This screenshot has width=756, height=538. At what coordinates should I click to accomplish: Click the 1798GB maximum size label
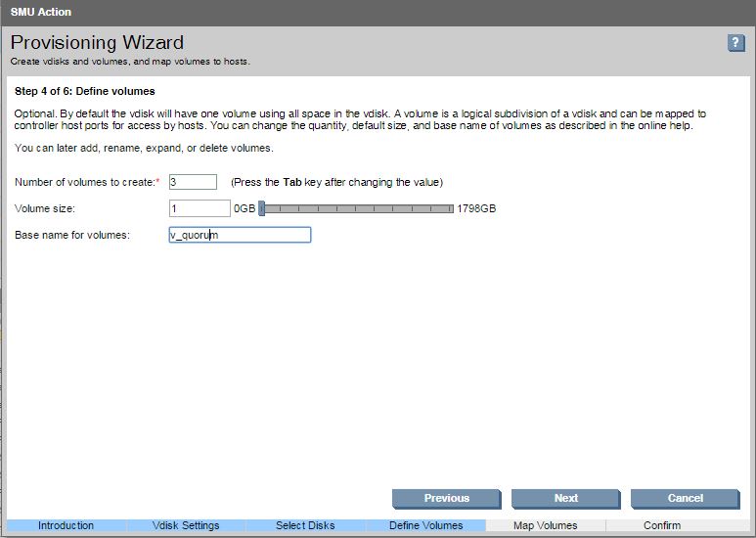tap(476, 208)
